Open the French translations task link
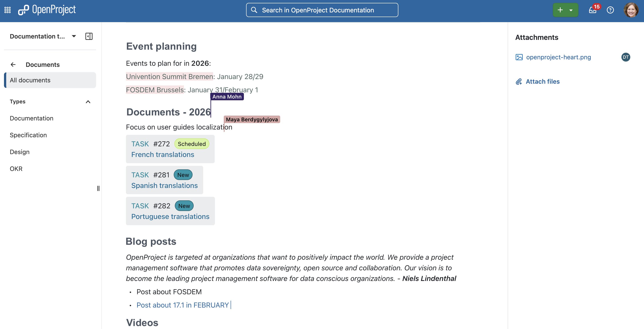Screen dimensions: 644x329 pos(162,154)
